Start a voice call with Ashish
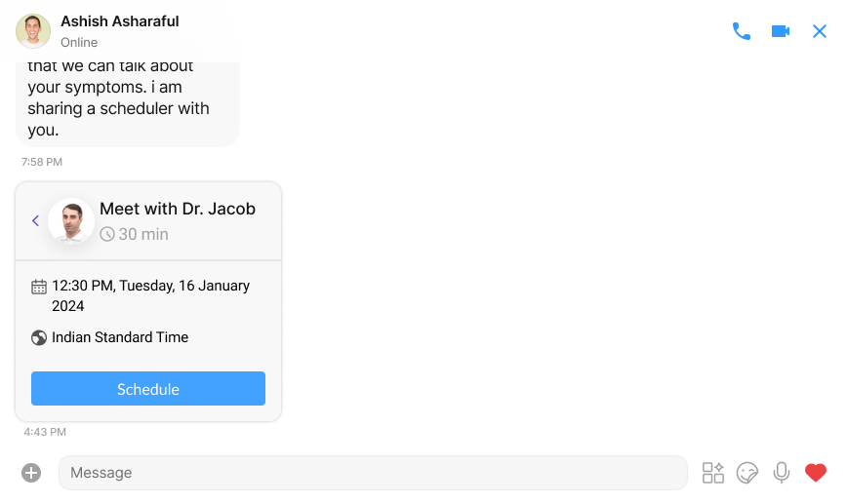The image size is (847, 504). pyautogui.click(x=742, y=31)
